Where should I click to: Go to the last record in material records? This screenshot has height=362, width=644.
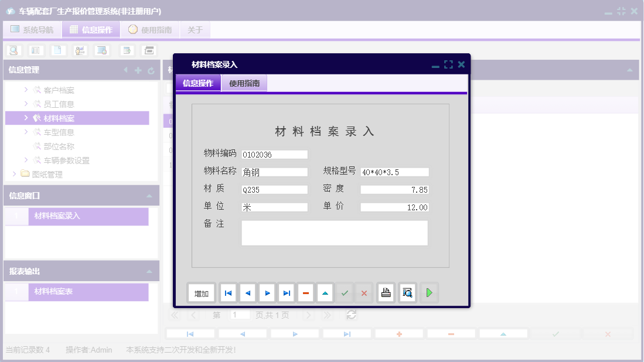(286, 292)
